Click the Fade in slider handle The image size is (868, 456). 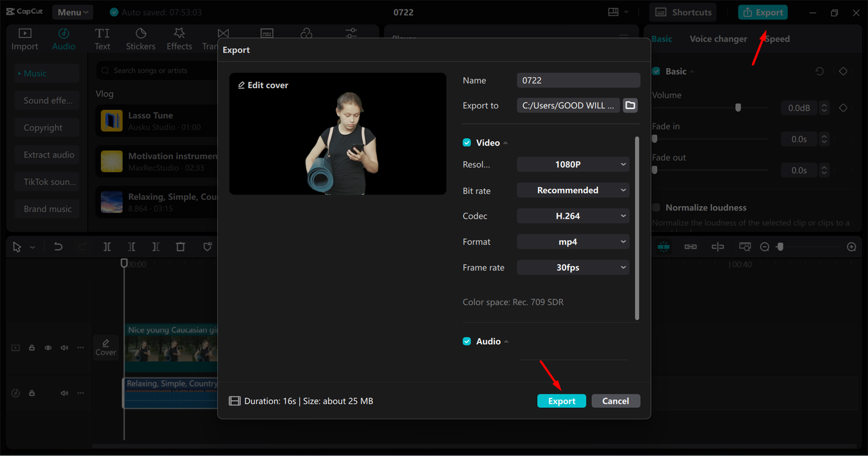[654, 139]
